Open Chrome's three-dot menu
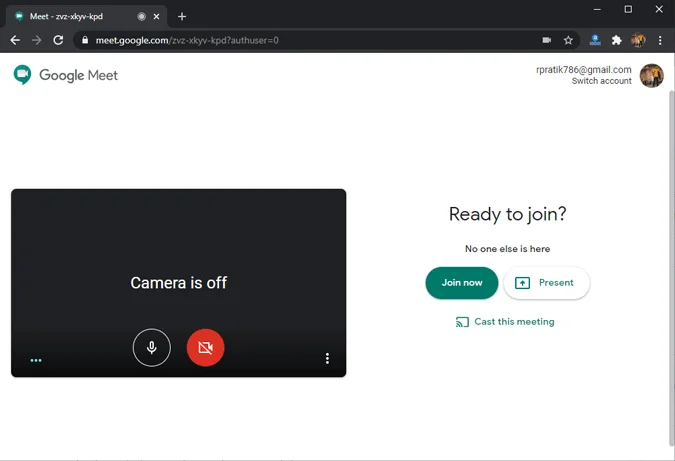The image size is (675, 461). (x=660, y=40)
